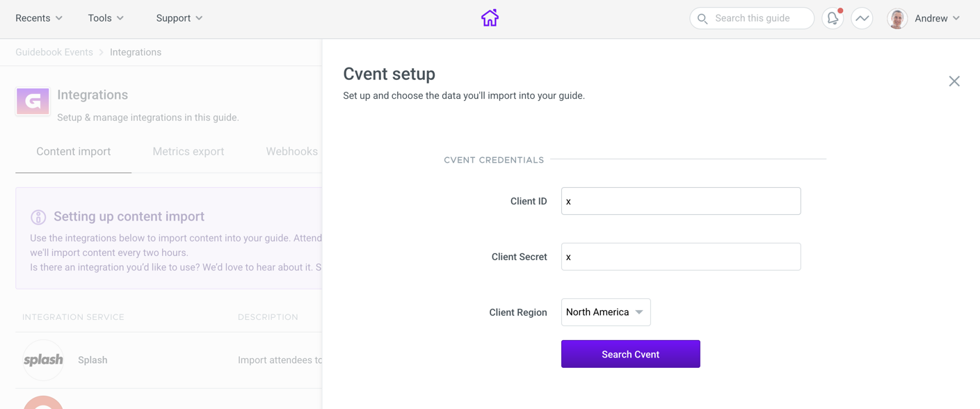The height and width of the screenshot is (409, 980).
Task: Click the Integrations breadcrumb
Action: (136, 52)
